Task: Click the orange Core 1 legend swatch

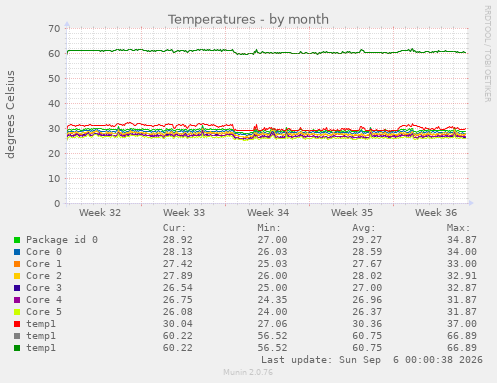Action: tap(17, 264)
